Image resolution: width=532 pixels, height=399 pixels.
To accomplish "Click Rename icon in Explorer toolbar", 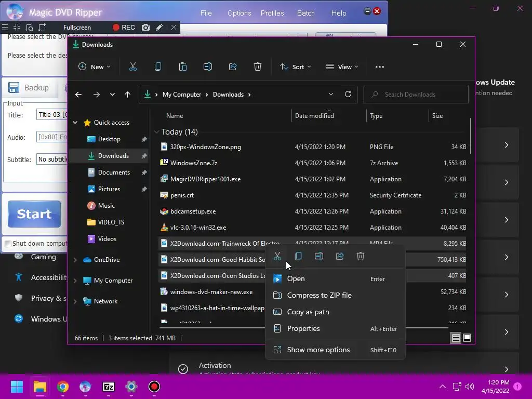I will pos(208,67).
